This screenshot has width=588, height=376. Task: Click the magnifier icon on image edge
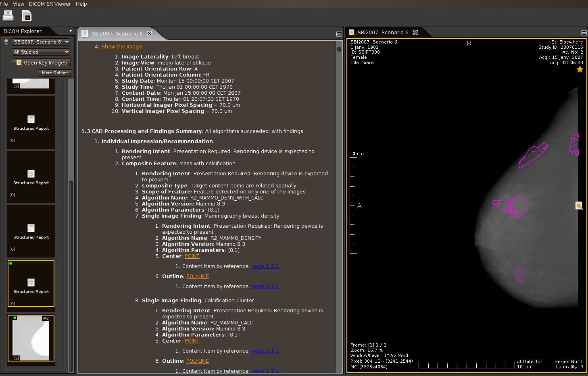[x=579, y=206]
